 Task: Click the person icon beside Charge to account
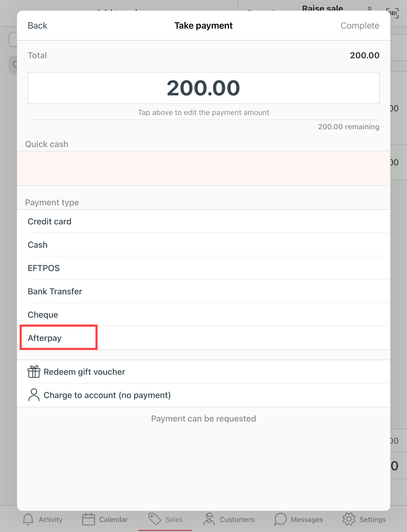[x=33, y=395]
